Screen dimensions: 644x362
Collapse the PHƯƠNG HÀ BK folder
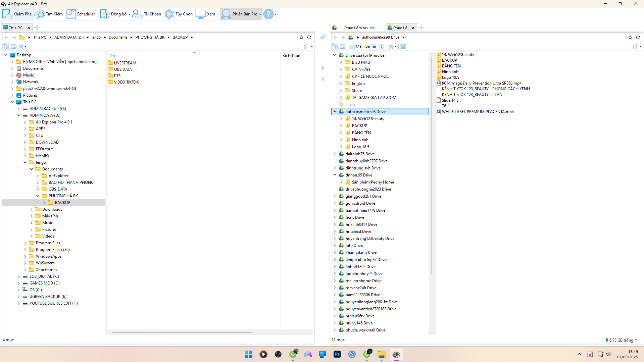click(x=38, y=196)
